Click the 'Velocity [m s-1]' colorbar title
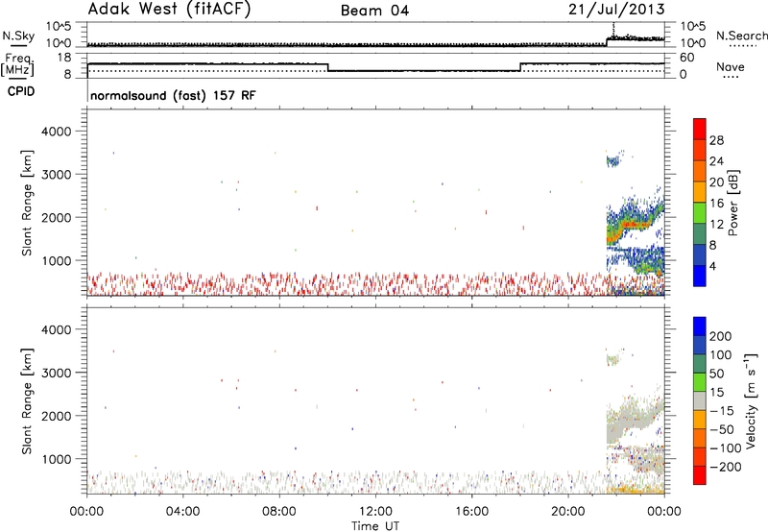 751,400
